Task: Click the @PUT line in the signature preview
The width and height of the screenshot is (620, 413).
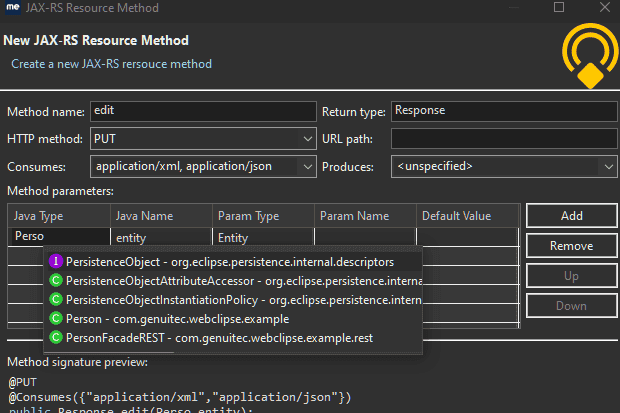Action: coord(23,382)
